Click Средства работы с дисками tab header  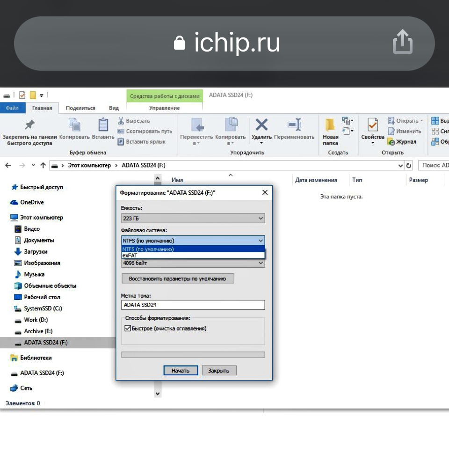tap(165, 96)
